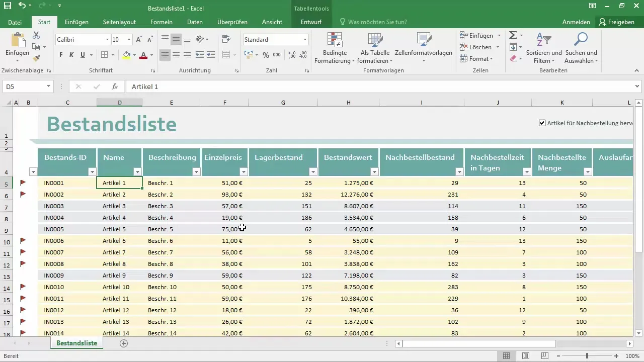Image resolution: width=644 pixels, height=362 pixels.
Task: Open the Einzelpreis filter dropdown
Action: (244, 171)
